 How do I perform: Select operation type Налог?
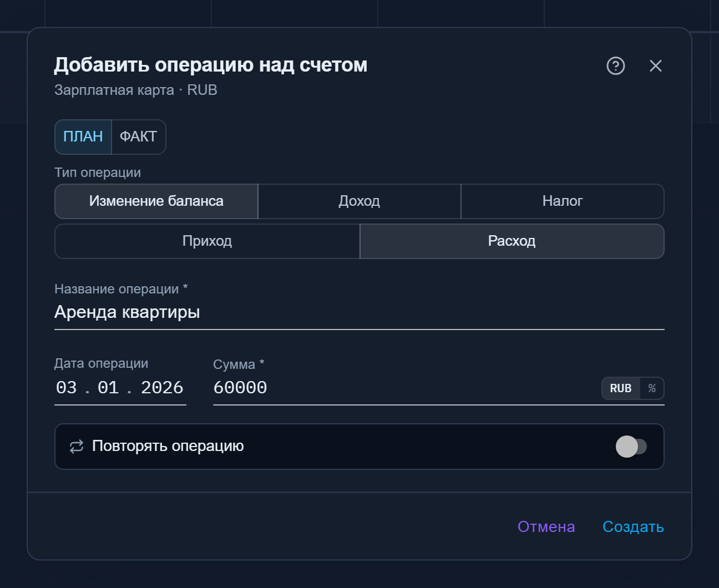click(563, 201)
